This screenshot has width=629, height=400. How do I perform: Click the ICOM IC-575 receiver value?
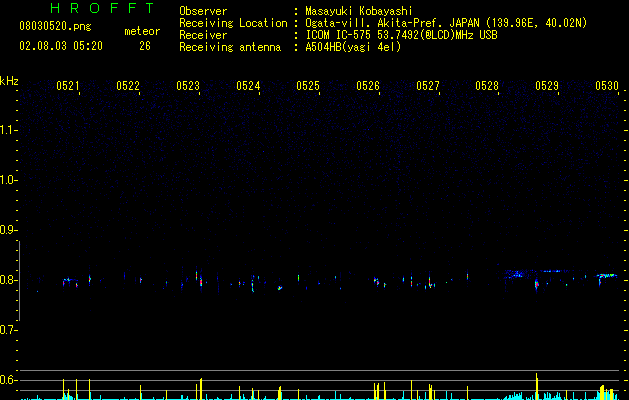tap(402, 35)
